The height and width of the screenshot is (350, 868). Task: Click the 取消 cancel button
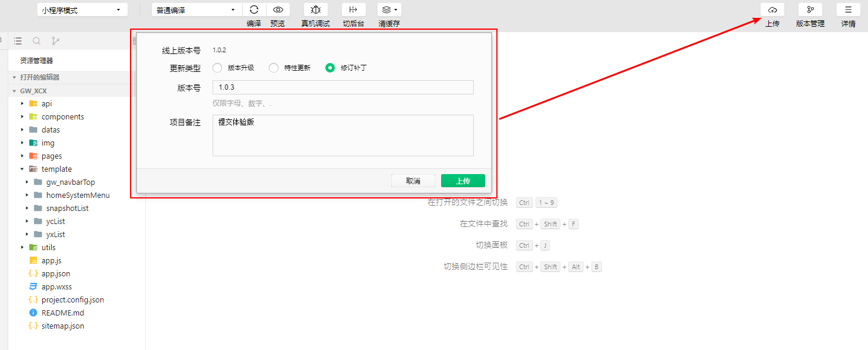click(x=413, y=181)
